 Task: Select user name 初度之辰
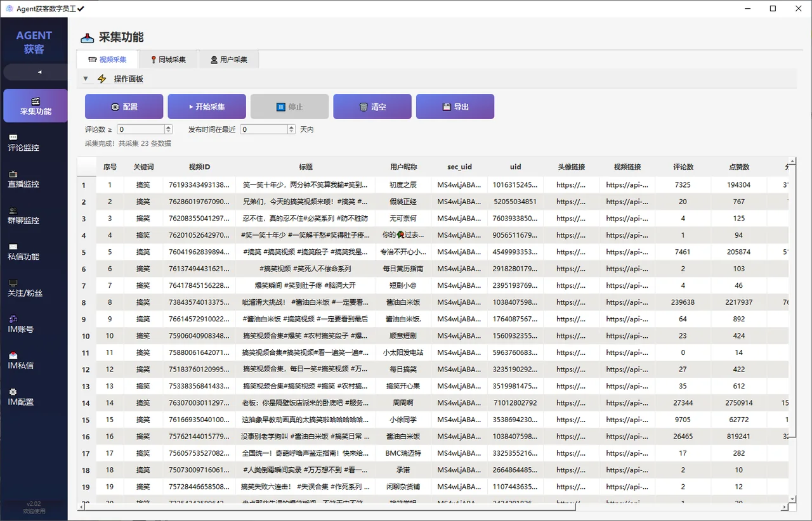point(403,185)
